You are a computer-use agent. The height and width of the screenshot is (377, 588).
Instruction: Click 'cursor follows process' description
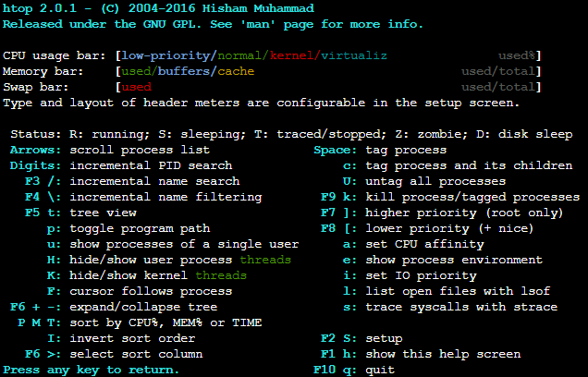(151, 292)
